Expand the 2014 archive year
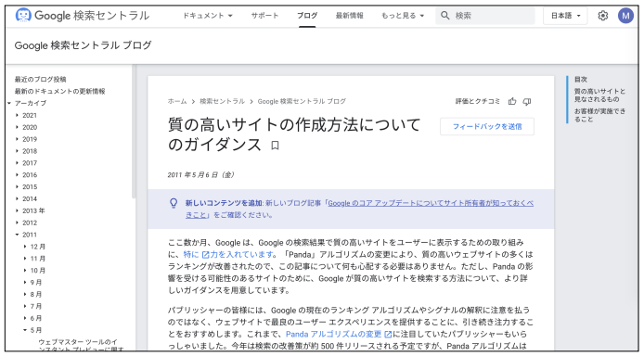Viewport: 644px width, 356px height. pos(17,198)
